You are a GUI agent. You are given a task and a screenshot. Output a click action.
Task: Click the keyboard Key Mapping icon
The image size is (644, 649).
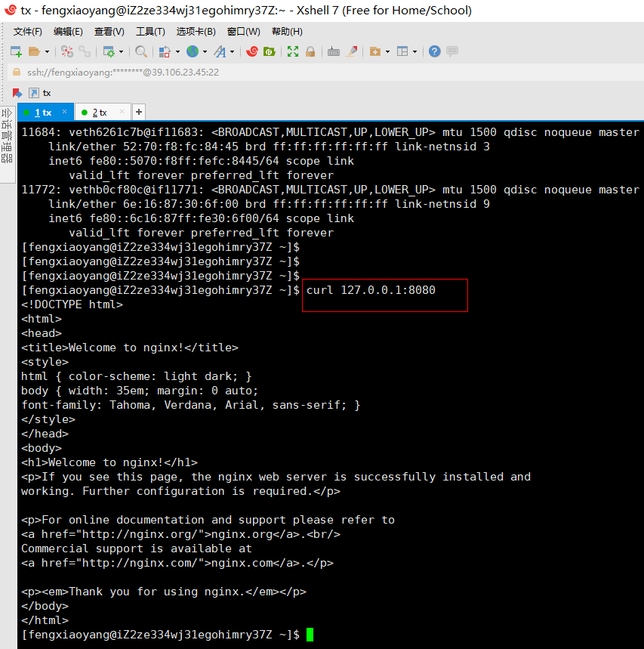coord(334,51)
